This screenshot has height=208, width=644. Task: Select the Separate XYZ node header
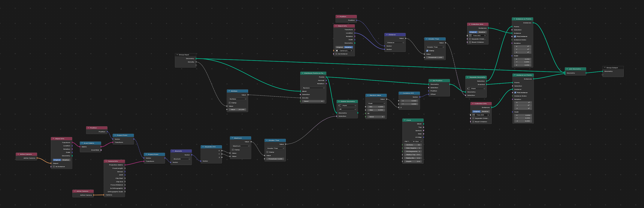(x=211, y=147)
